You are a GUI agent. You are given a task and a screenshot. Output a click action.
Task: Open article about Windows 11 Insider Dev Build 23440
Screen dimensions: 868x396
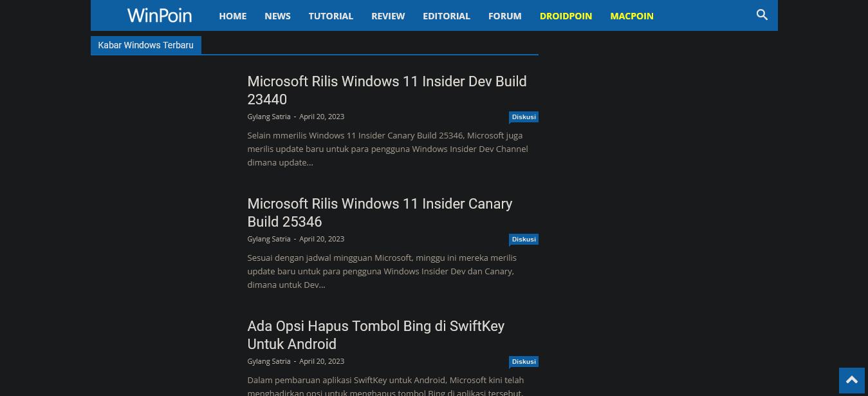click(387, 90)
